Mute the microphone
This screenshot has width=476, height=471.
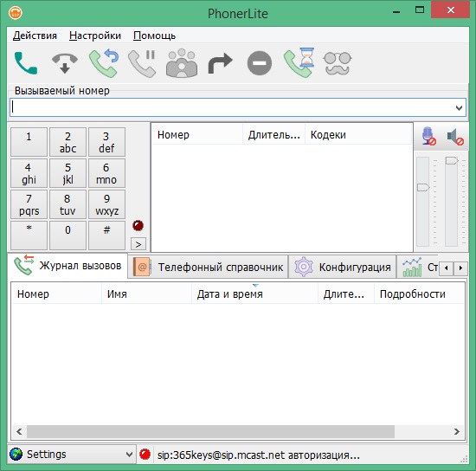(428, 136)
